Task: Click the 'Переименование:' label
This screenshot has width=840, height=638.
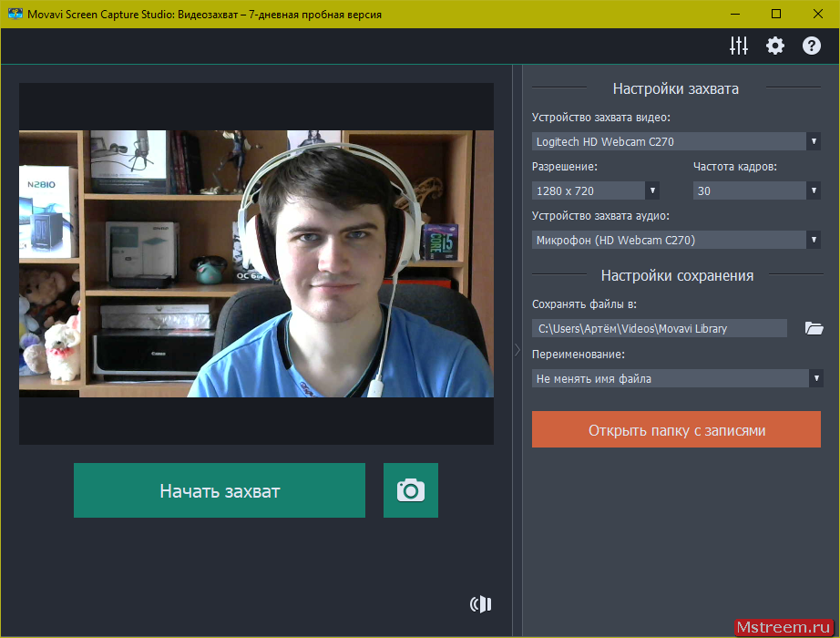Action: pos(579,354)
